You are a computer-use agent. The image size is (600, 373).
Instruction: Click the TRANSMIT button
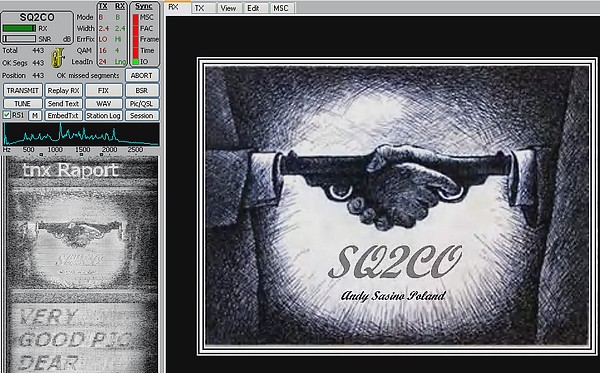click(23, 90)
